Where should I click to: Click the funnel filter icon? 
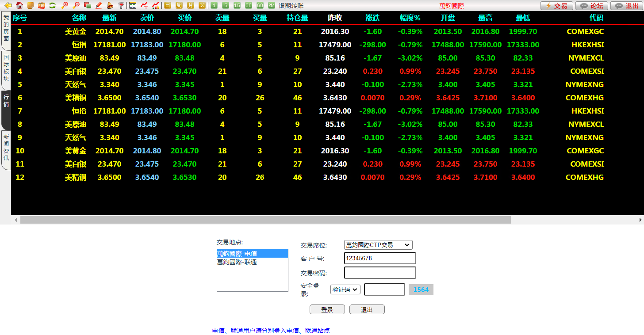[121, 5]
